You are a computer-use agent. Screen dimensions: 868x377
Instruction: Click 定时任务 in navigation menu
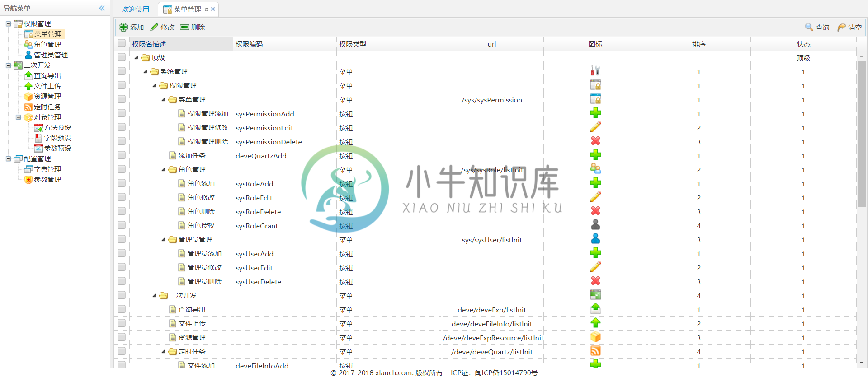47,107
